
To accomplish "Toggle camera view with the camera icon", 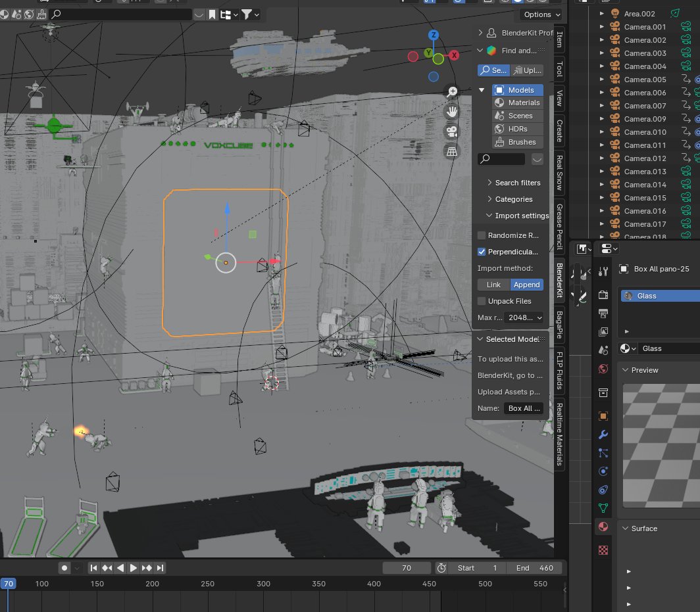I will (452, 131).
